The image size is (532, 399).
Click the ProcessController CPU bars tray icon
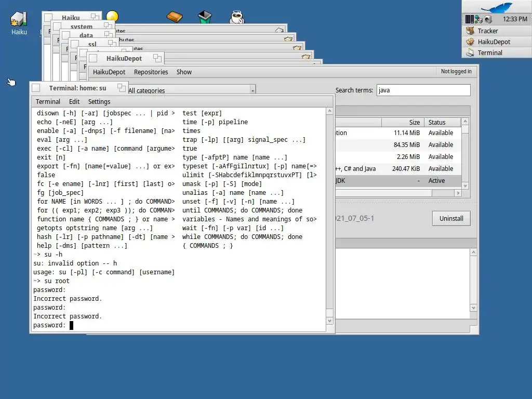point(469,19)
